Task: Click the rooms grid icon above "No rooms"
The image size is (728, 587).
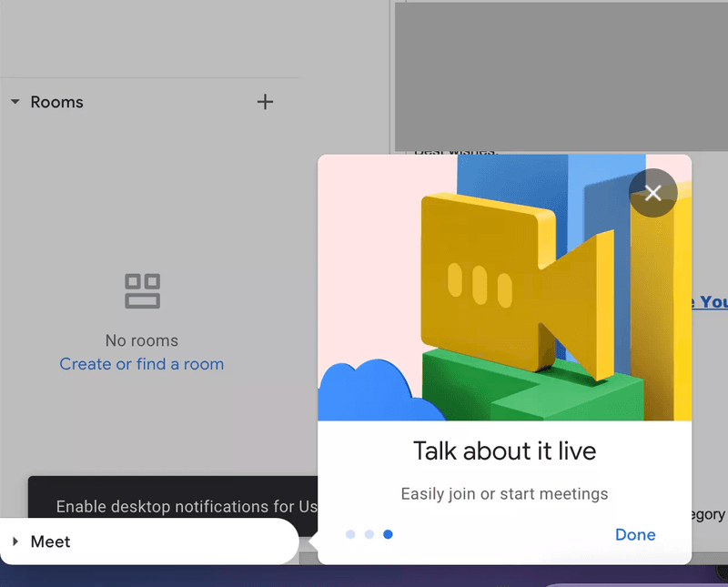Action: point(142,289)
